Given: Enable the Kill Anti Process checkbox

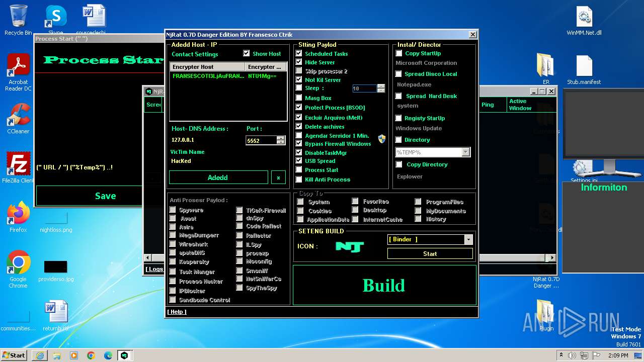Looking at the screenshot, I should click(x=299, y=179).
